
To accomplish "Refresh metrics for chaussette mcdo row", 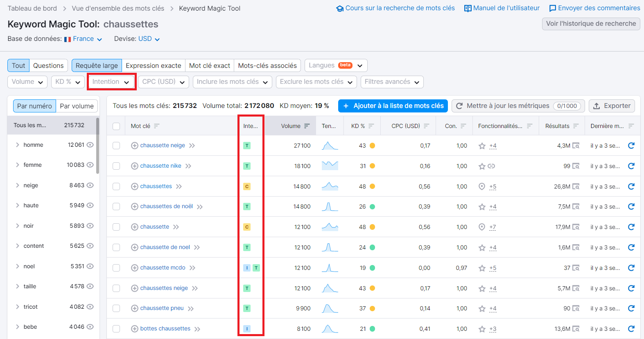I will pyautogui.click(x=631, y=268).
